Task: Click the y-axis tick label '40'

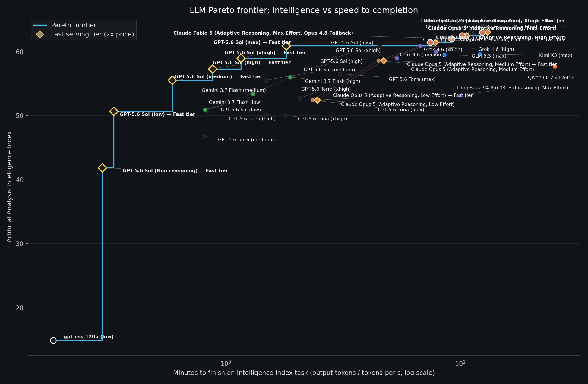Action: point(20,180)
